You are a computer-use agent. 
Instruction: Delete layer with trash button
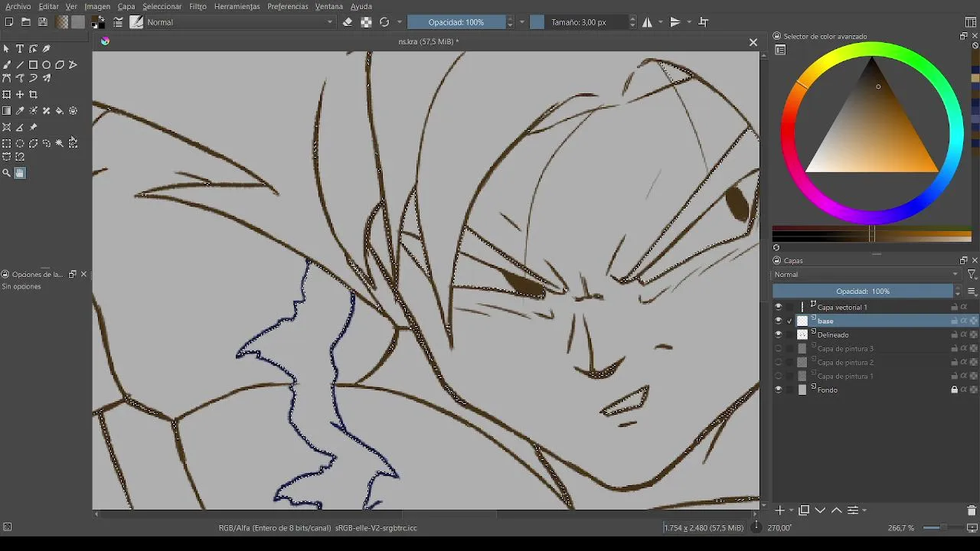pos(972,510)
